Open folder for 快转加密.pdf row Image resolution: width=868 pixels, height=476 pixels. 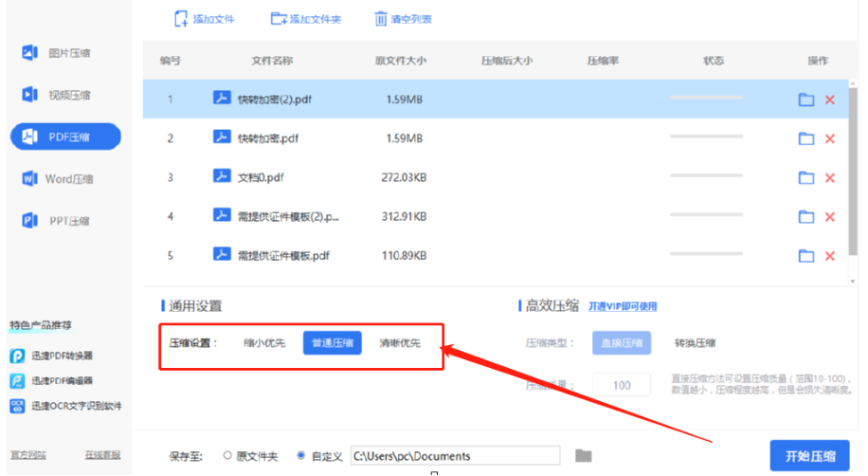[x=806, y=138]
